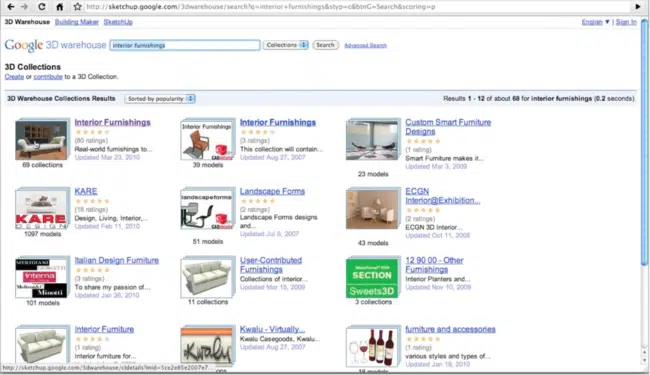Click the star rating under ECGN Interior@Exhibition
Viewport: 650px width, 375px height.
click(x=423, y=210)
